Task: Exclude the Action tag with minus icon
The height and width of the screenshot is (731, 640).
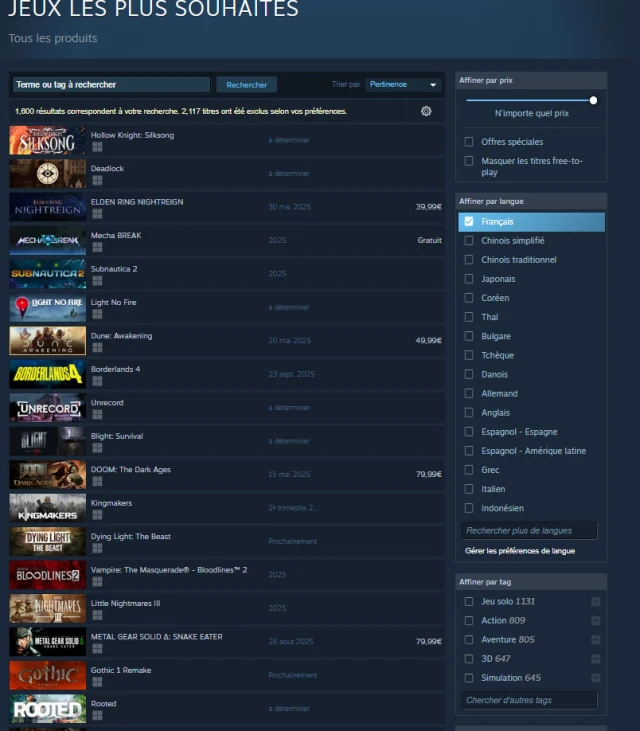Action: point(595,621)
